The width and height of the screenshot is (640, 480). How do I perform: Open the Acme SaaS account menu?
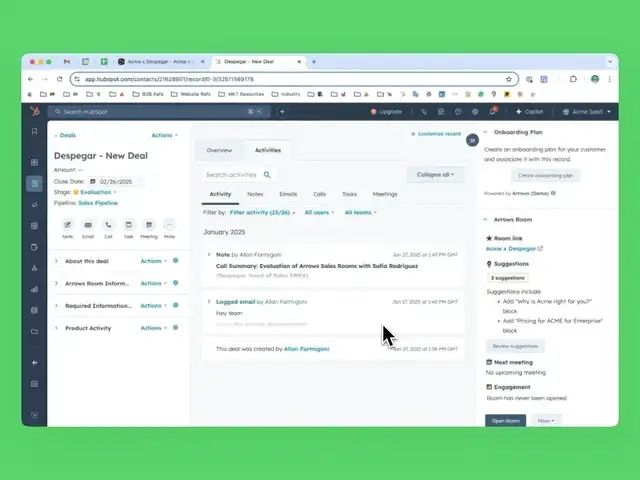click(587, 111)
